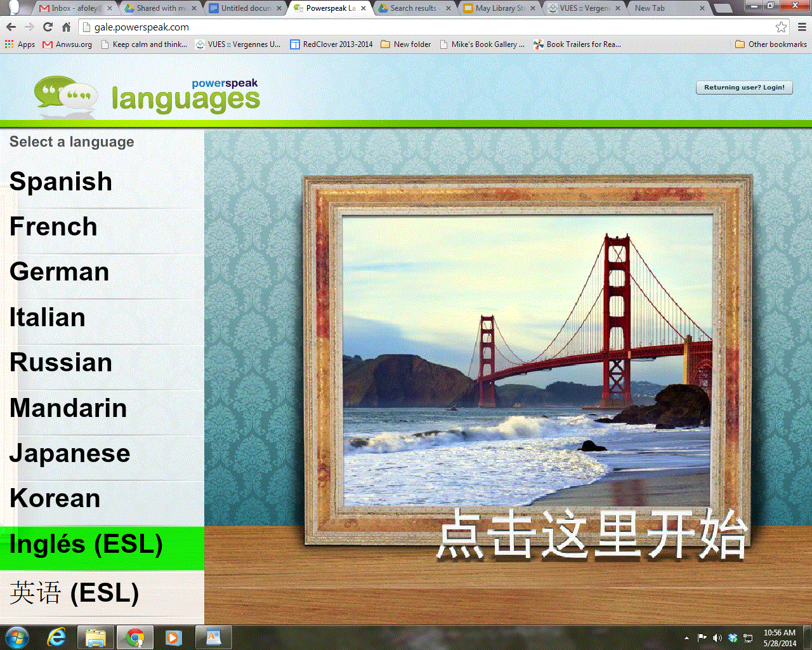Select French from the language list

tap(102, 227)
